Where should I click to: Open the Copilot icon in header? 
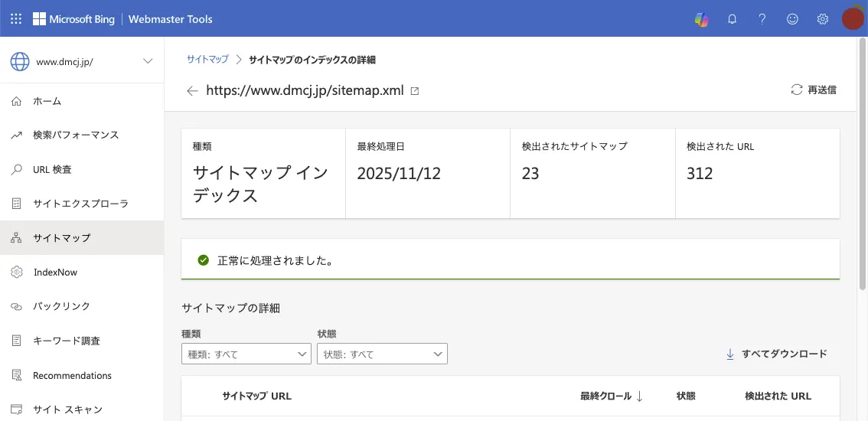click(702, 19)
